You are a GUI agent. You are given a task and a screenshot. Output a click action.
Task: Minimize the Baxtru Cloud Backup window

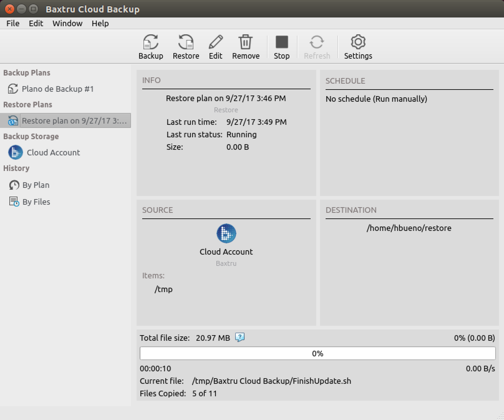point(21,9)
